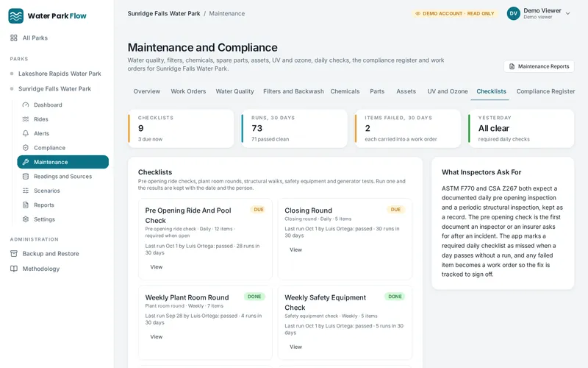The height and width of the screenshot is (368, 588).
Task: Open the Overview tab
Action: (x=146, y=91)
